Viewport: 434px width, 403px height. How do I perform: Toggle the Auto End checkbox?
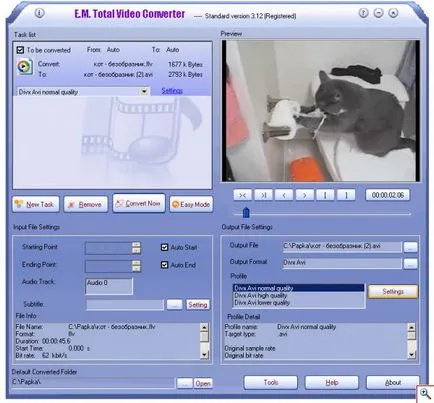tap(164, 265)
